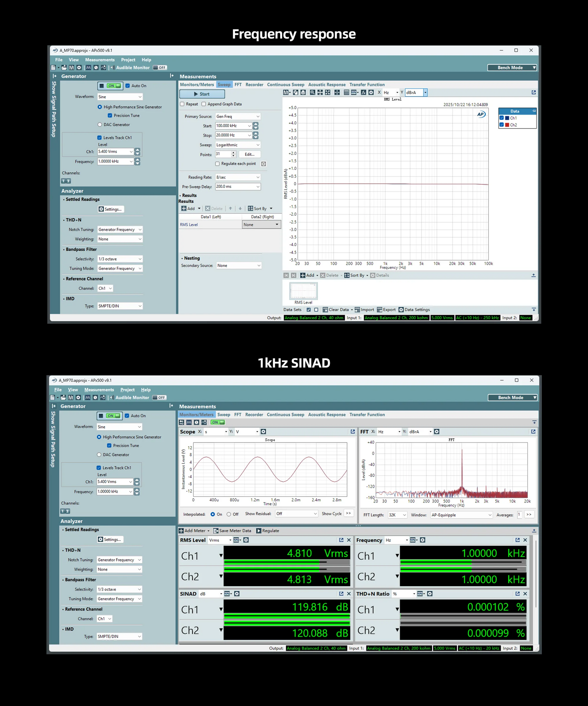
Task: Check the Regulate each point option
Action: pos(217,164)
